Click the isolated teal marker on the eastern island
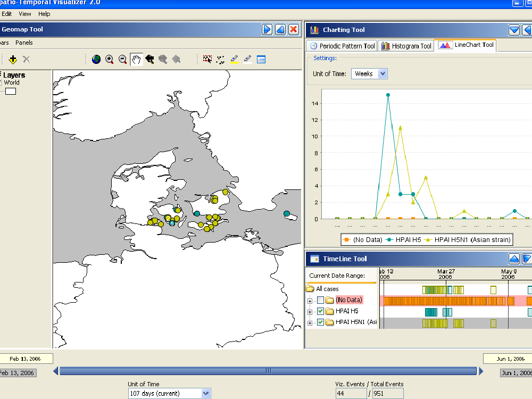 (x=287, y=213)
